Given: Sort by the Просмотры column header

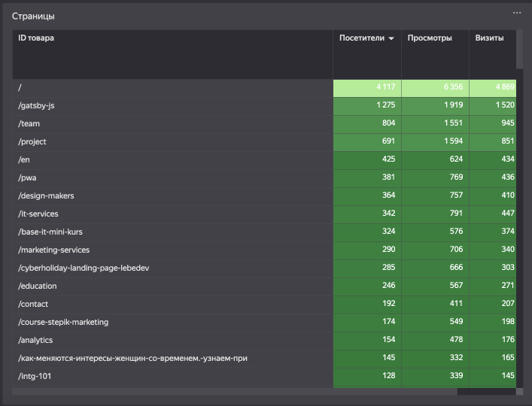Looking at the screenshot, I should click(430, 38).
